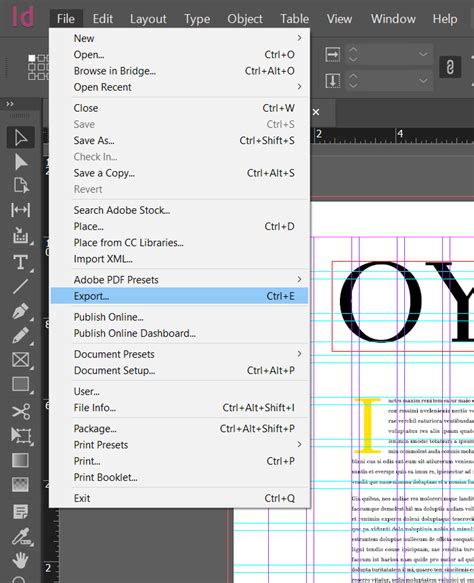
Task: Choose Save a Copy...
Action: pos(180,173)
